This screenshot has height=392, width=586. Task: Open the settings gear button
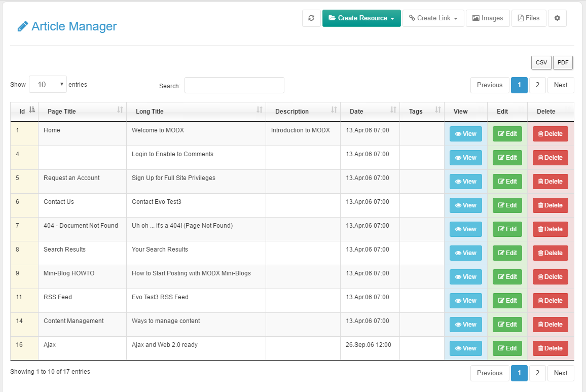point(557,18)
